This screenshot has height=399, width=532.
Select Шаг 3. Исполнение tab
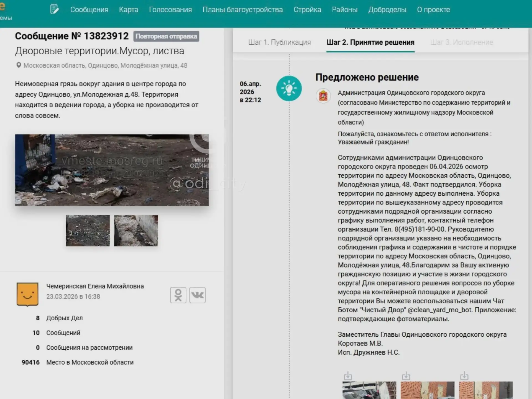pyautogui.click(x=461, y=42)
